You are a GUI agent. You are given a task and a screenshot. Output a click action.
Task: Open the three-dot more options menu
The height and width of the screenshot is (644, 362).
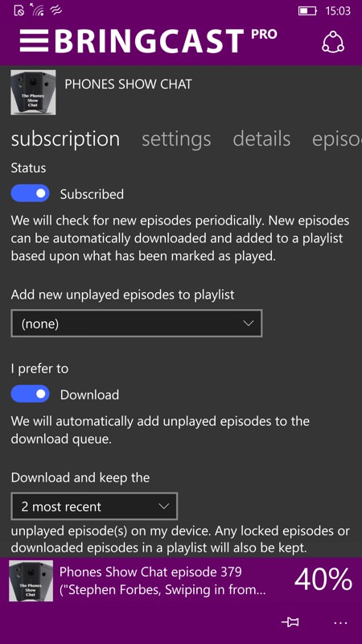point(340,622)
